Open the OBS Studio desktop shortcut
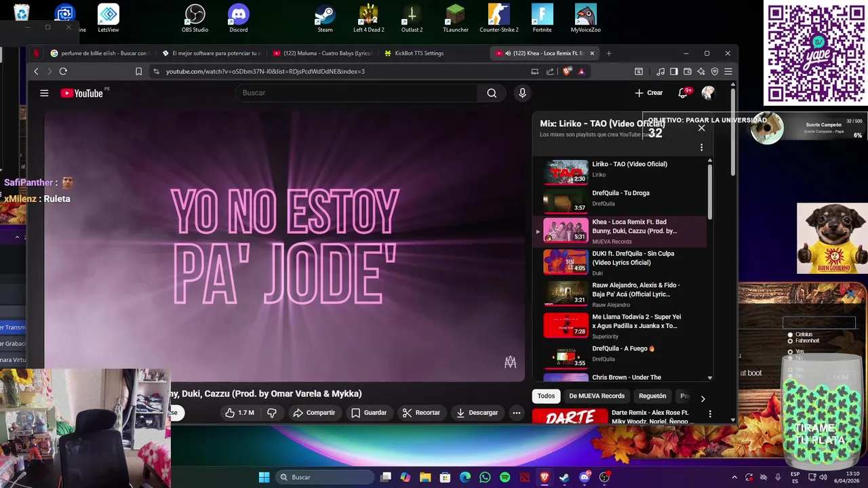Image resolution: width=868 pixels, height=488 pixels. (195, 18)
